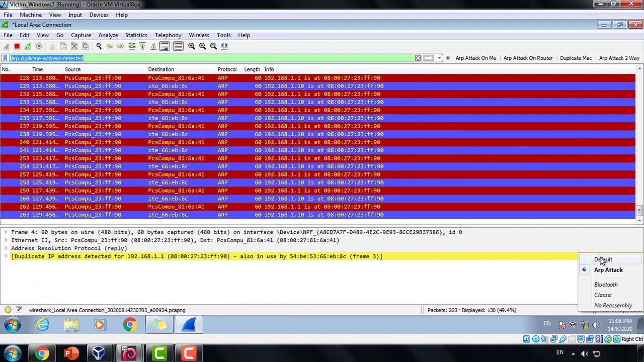644x362 pixels.
Task: Open the VirtualBox Machine menu
Action: point(31,15)
